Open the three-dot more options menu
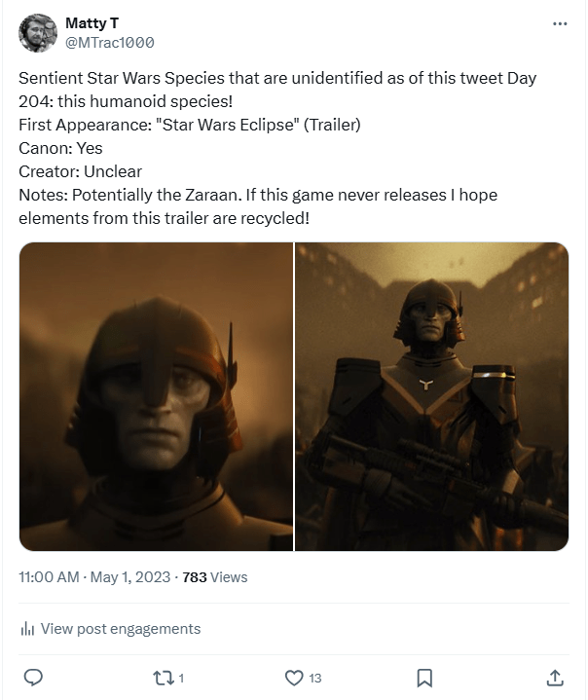Image resolution: width=588 pixels, height=700 pixels. pyautogui.click(x=560, y=23)
